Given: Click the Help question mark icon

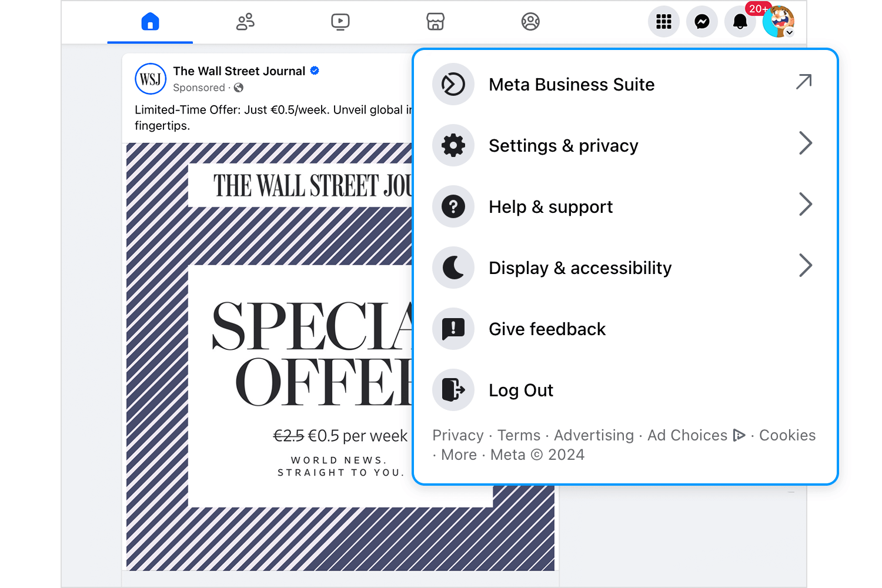Looking at the screenshot, I should pos(453,206).
